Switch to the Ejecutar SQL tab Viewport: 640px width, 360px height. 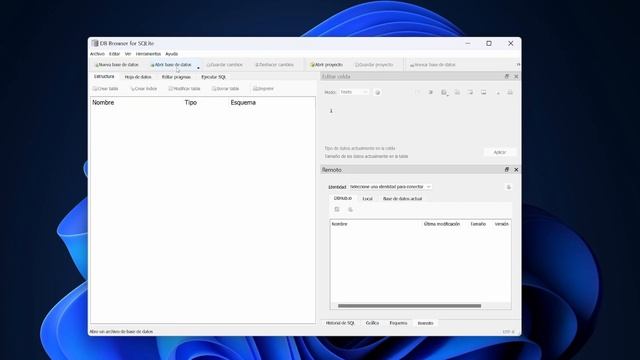pos(213,77)
